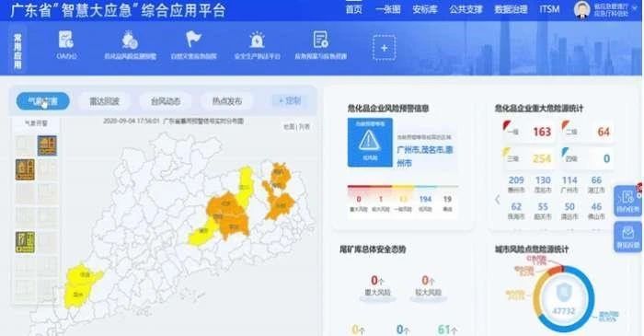Screen dimensions: 644x336
Task: Open the 公共支撑 menu item
Action: 466,9
